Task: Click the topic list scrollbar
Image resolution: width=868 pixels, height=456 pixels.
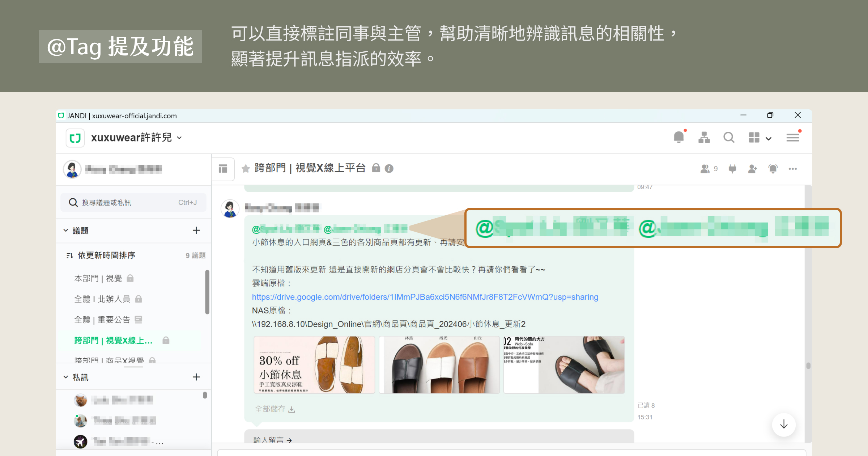Action: 207,292
